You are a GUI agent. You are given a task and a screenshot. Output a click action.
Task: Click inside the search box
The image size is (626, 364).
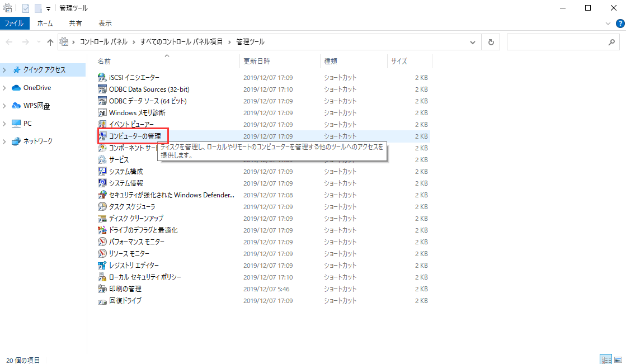point(559,41)
